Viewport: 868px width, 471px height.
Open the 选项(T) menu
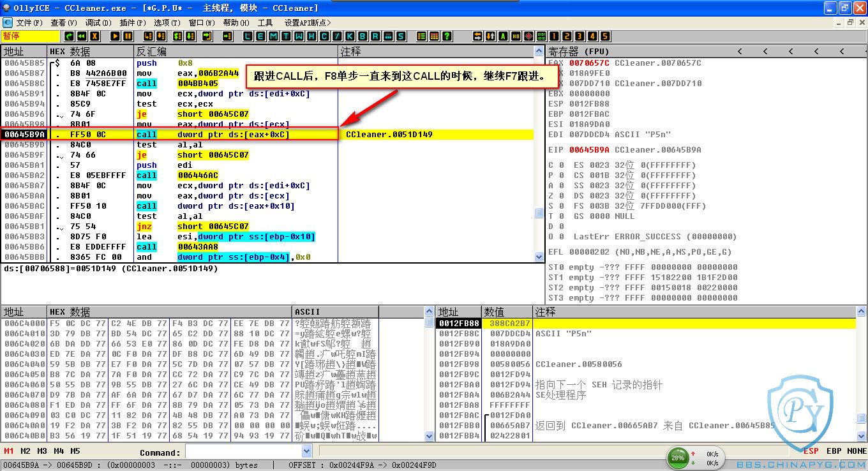(167, 22)
